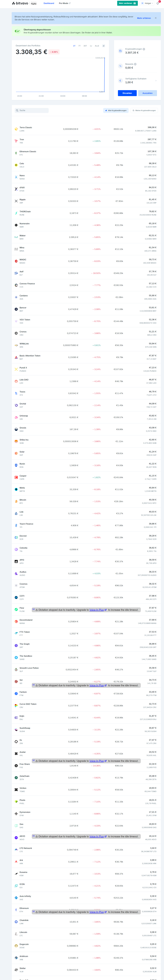Select the 1T chart timeframe
This screenshot has width=164, height=980.
coord(74,46)
